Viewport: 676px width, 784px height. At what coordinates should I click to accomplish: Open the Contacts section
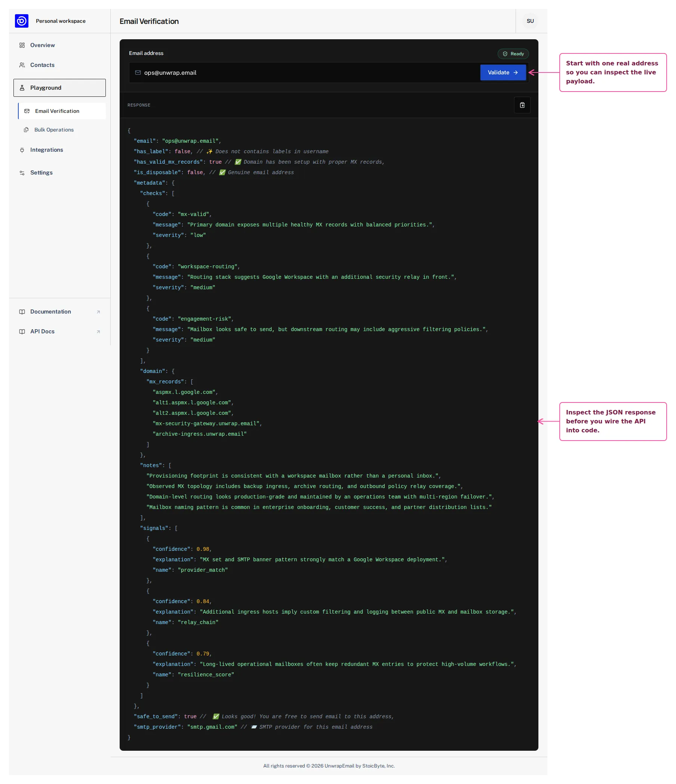point(59,65)
